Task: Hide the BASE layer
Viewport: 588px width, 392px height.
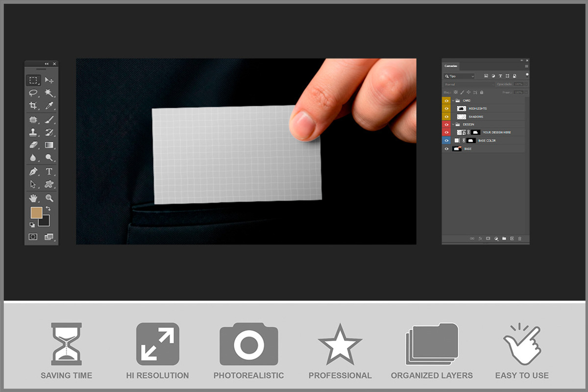Action: [x=446, y=148]
